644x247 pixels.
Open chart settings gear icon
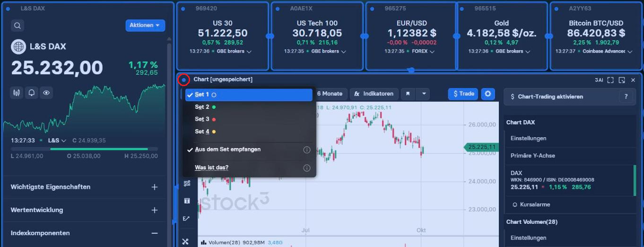point(487,94)
